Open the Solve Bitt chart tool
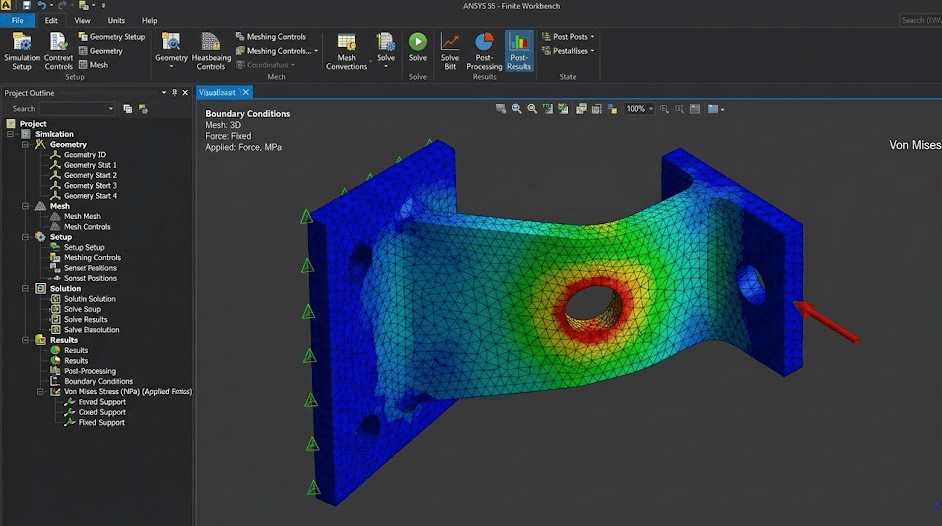 click(x=449, y=51)
